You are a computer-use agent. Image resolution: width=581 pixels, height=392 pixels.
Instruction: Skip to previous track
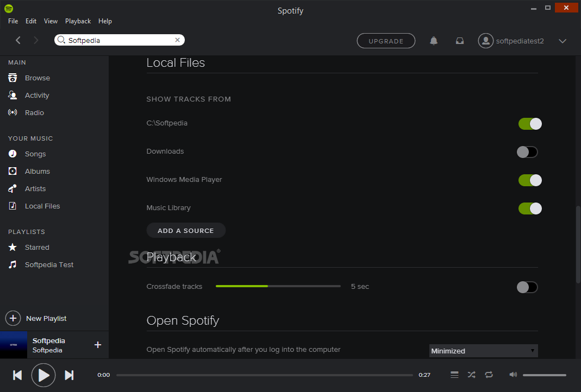tap(17, 375)
